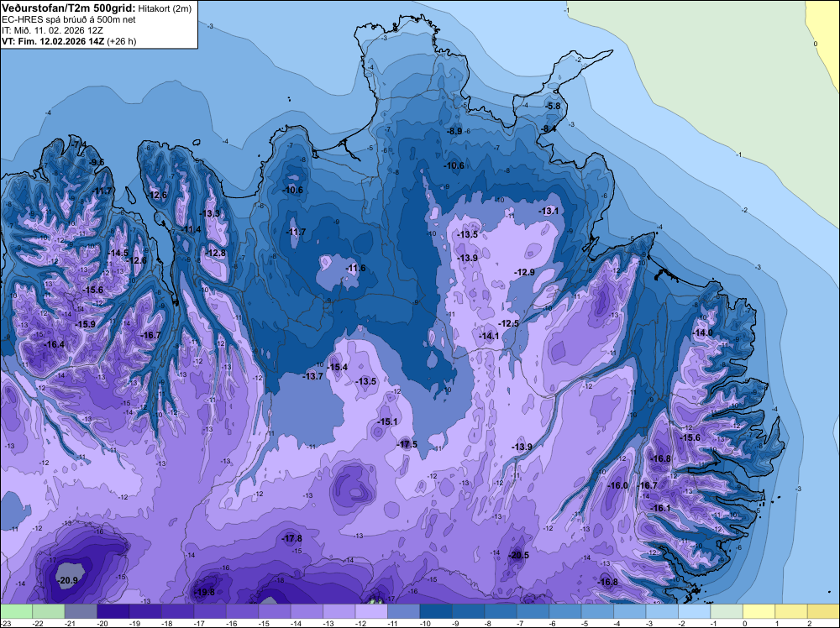Click the -15.4 temperature label
Screen dimensions: 840x628
tap(338, 367)
